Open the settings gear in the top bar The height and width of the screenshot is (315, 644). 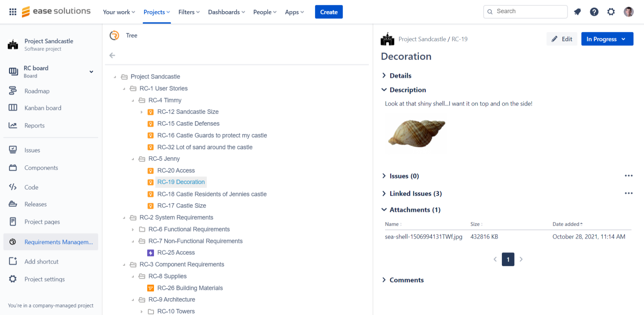[611, 12]
